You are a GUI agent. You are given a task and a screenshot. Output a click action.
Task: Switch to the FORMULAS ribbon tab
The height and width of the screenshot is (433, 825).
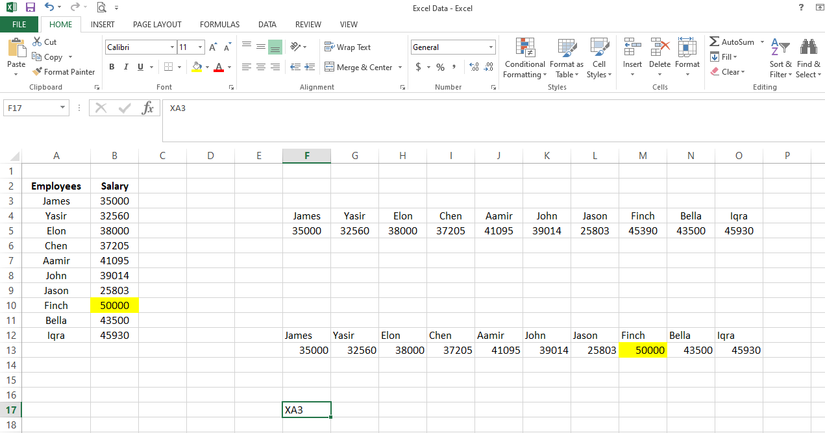[219, 24]
